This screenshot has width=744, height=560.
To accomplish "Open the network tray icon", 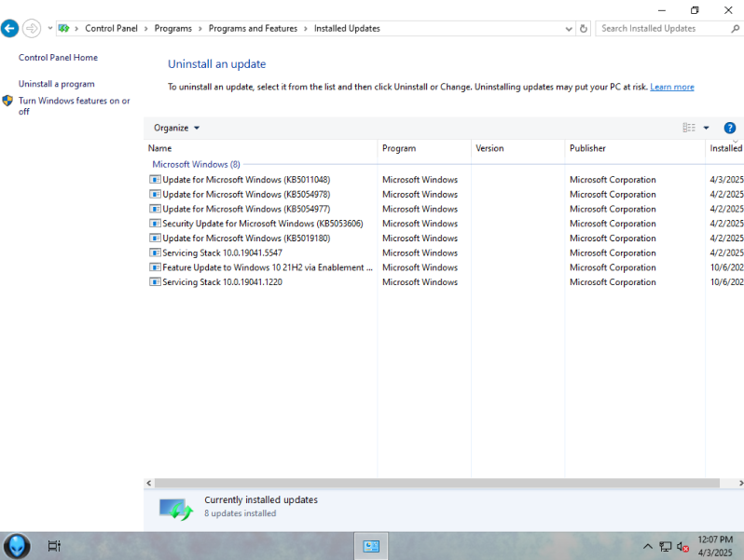I will tap(666, 547).
